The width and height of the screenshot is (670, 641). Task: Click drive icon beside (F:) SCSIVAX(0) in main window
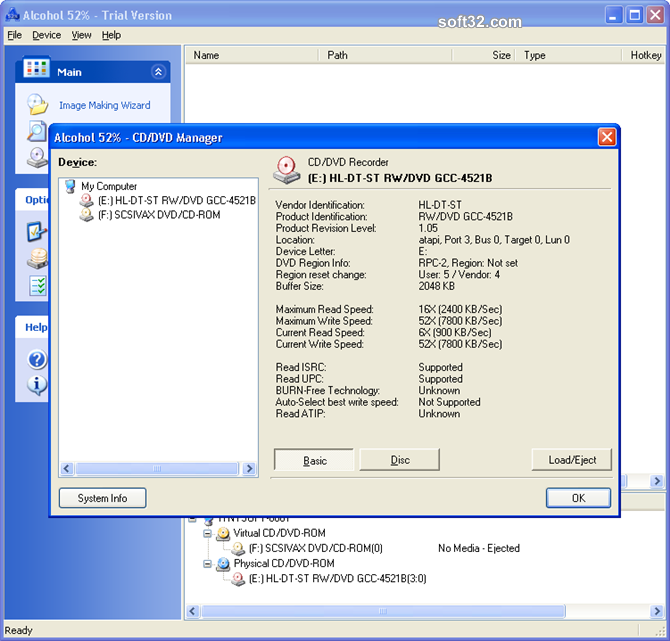pyautogui.click(x=238, y=549)
